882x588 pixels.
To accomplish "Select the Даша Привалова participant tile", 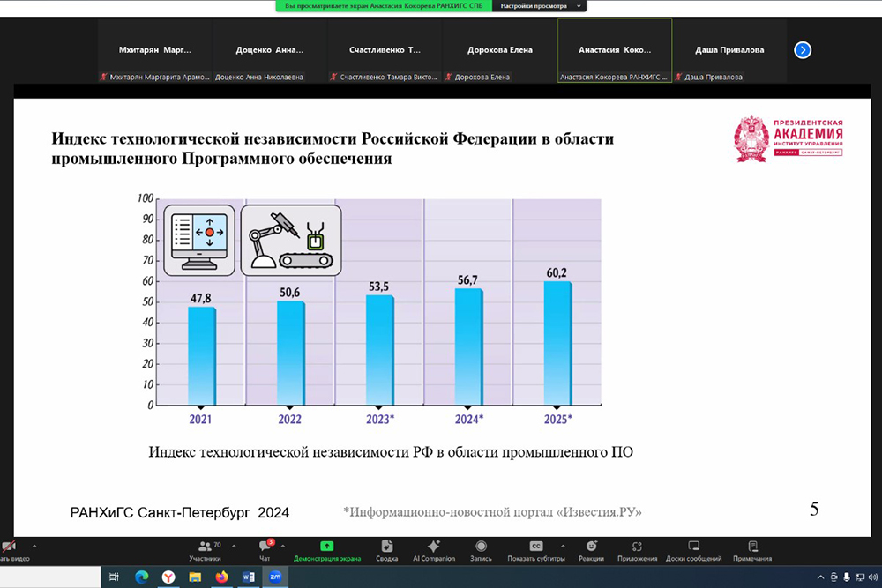I will click(729, 50).
